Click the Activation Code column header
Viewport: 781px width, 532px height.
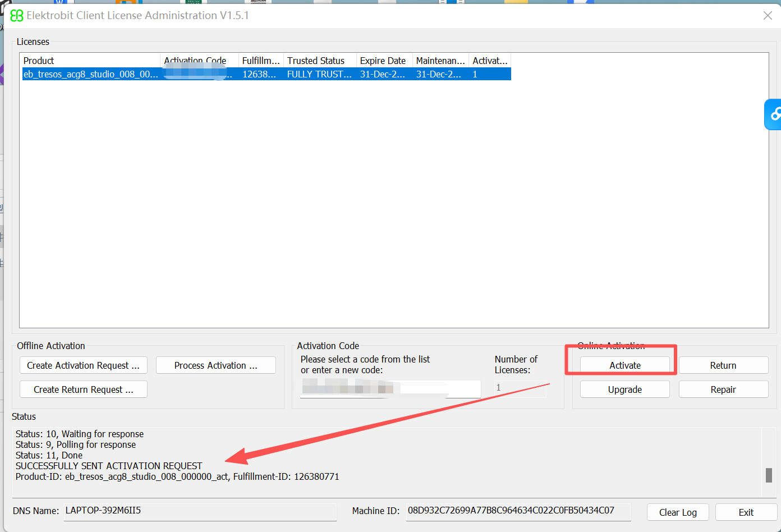pyautogui.click(x=199, y=61)
